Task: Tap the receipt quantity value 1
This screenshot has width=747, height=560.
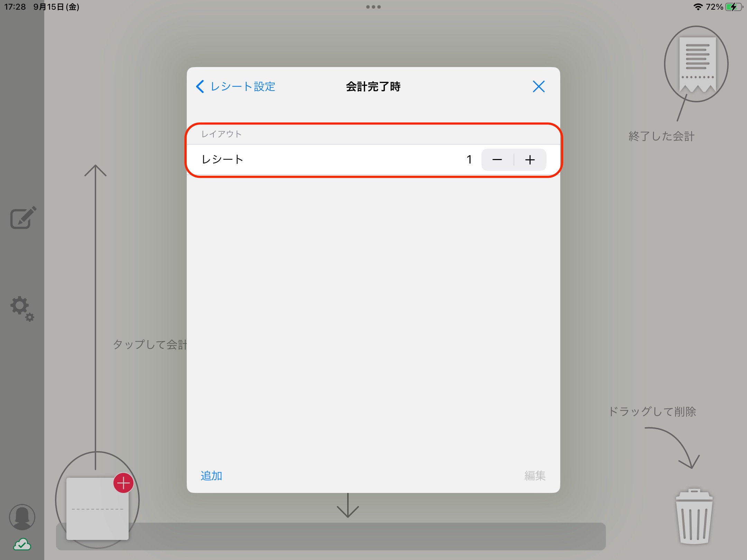Action: point(469,159)
